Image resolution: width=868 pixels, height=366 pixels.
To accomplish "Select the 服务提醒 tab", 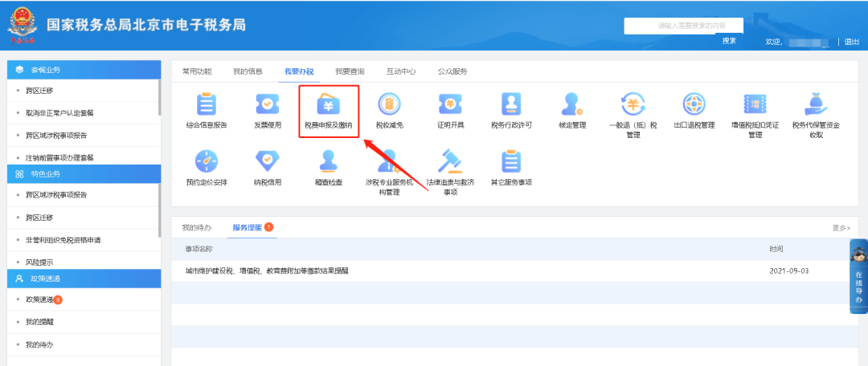I will point(248,227).
